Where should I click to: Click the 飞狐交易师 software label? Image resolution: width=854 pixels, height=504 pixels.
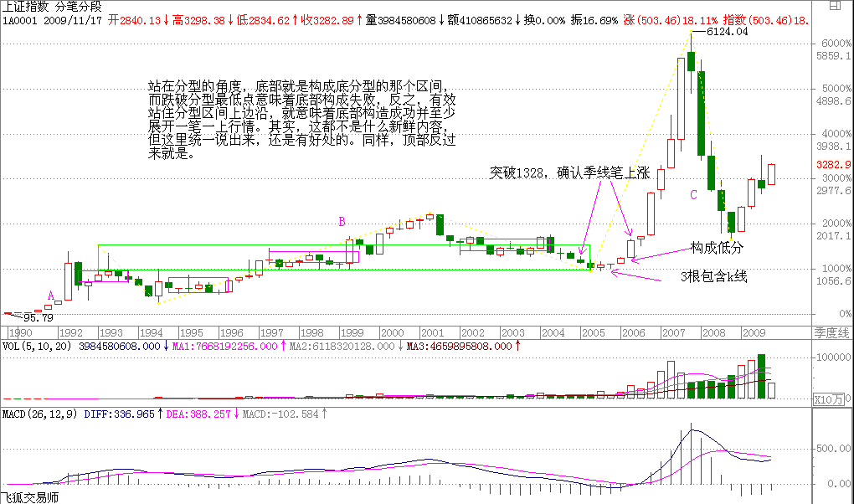pos(31,497)
